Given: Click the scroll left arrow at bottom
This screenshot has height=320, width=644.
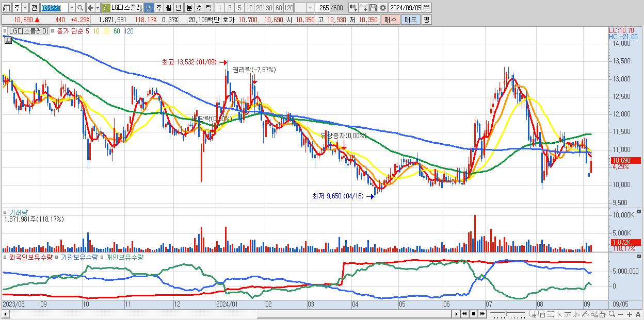Looking at the screenshot, I should [x=5, y=314].
